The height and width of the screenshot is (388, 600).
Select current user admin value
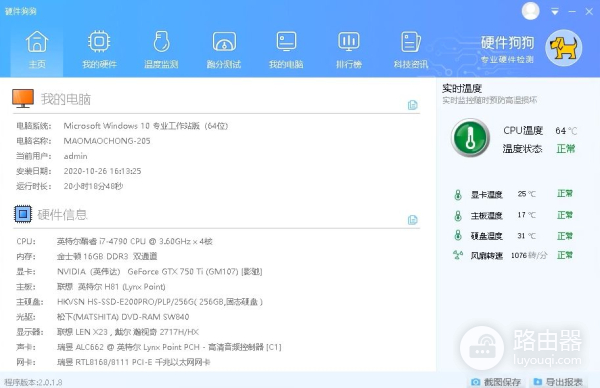[75, 156]
